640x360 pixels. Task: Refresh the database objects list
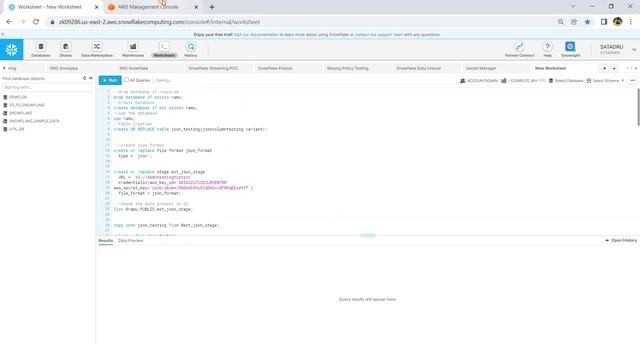84,78
